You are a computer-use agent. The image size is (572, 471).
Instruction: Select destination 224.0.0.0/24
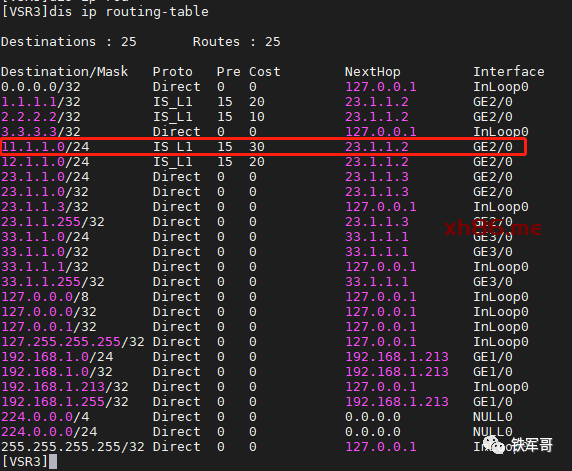49,431
